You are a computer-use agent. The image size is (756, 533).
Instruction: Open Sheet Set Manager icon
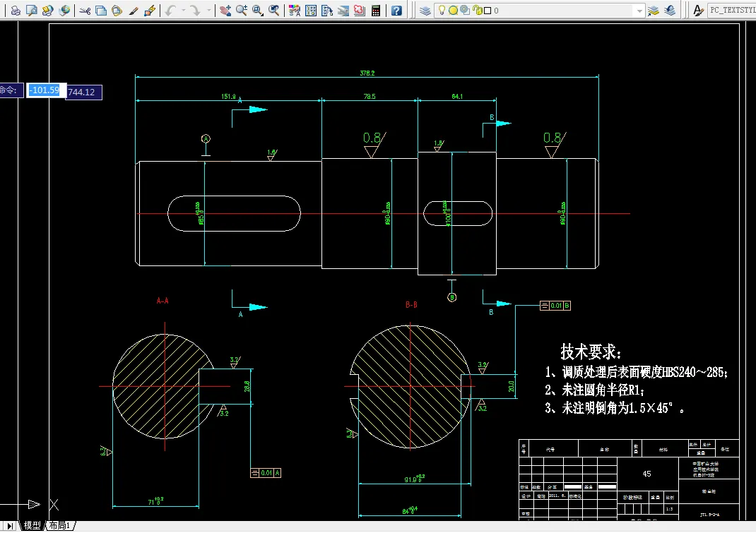[343, 10]
